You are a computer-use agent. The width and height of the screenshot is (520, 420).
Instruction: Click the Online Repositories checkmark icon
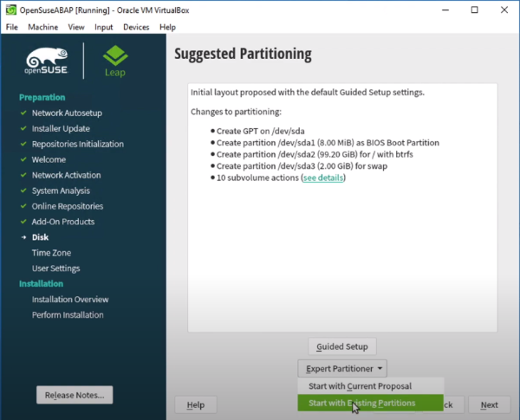click(23, 206)
